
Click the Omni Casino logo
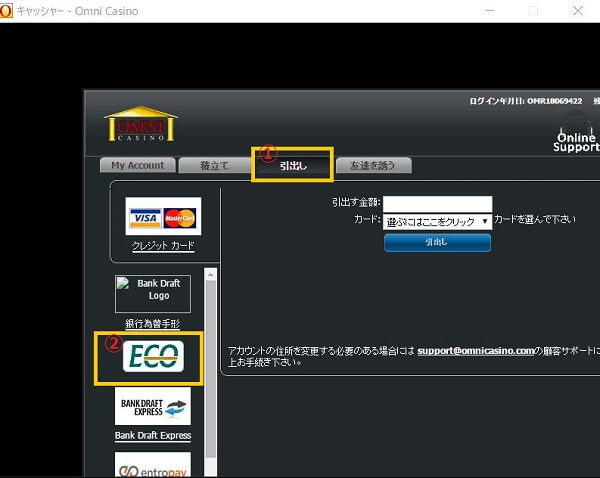[140, 128]
